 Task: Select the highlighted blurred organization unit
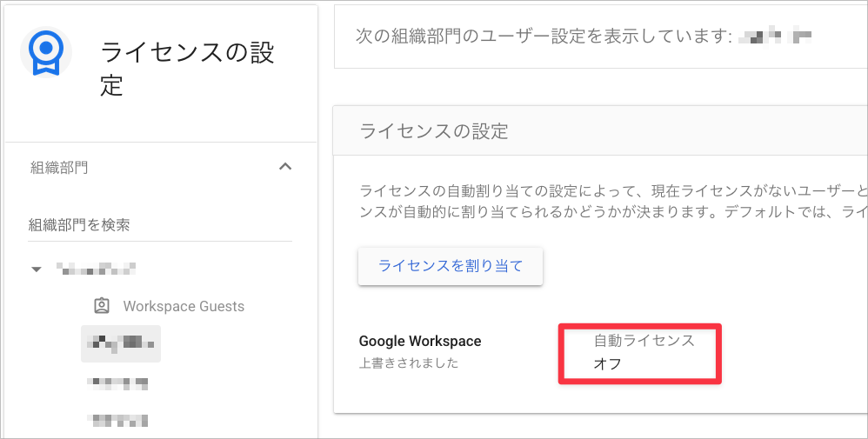(121, 343)
